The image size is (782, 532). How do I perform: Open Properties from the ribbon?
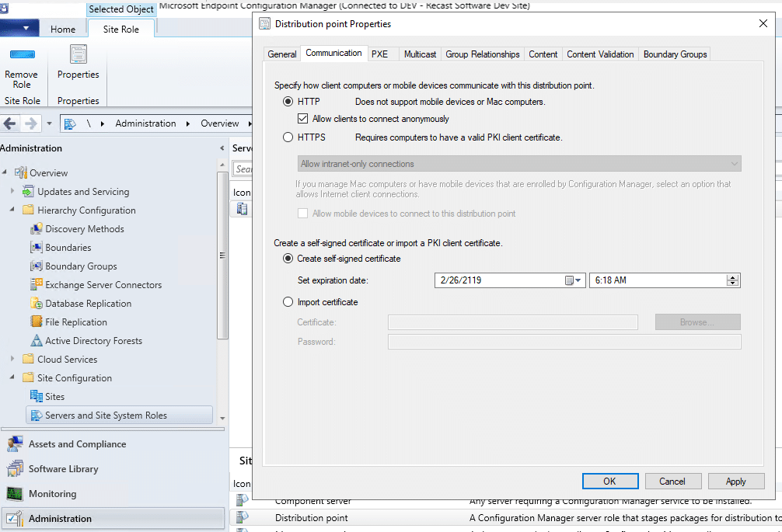(x=78, y=54)
